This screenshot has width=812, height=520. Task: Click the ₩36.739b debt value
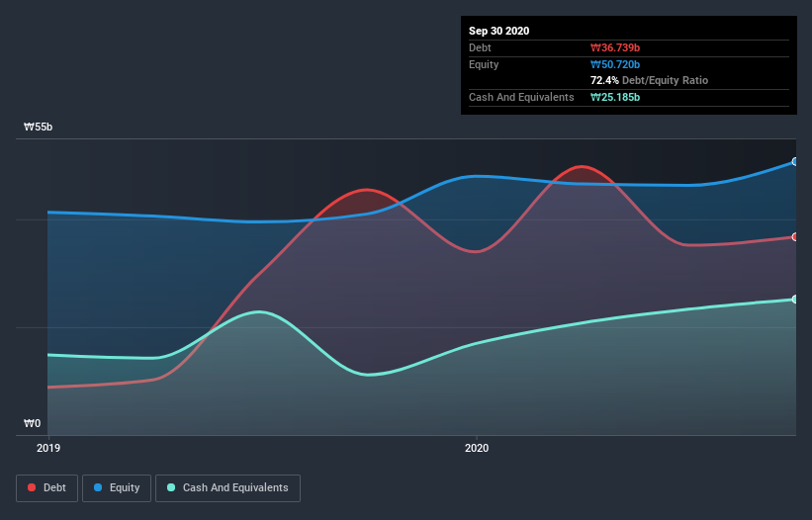point(615,47)
